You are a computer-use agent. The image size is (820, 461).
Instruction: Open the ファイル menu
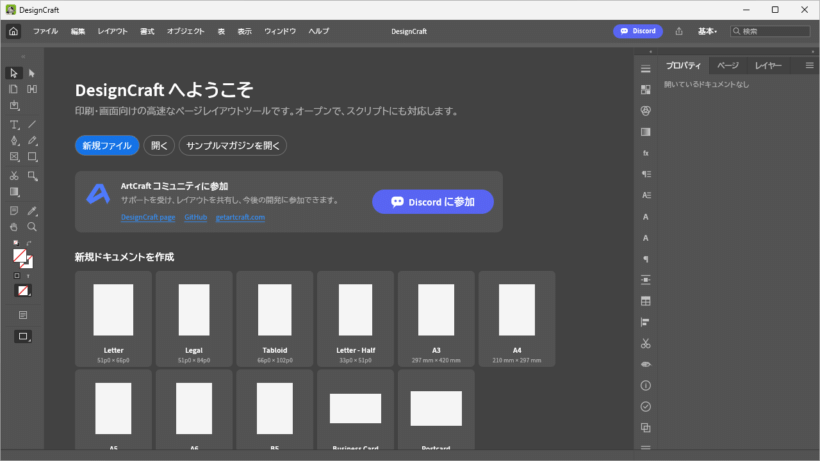(x=45, y=31)
